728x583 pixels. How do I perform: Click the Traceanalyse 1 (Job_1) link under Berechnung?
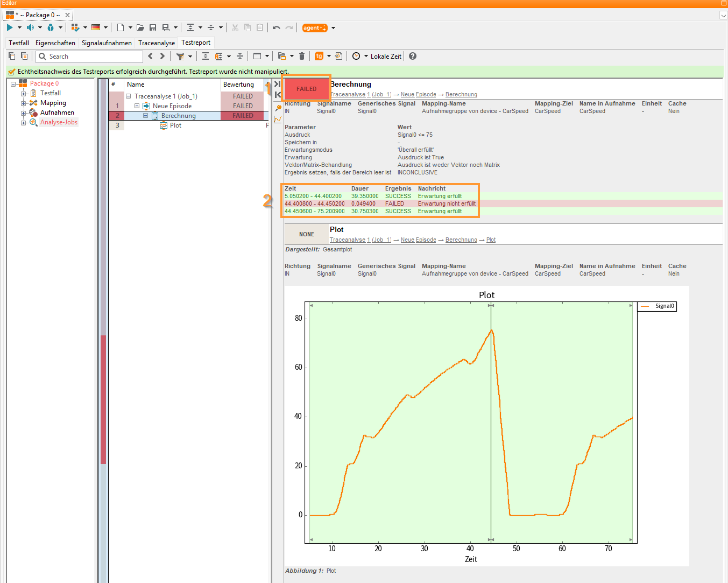point(361,95)
